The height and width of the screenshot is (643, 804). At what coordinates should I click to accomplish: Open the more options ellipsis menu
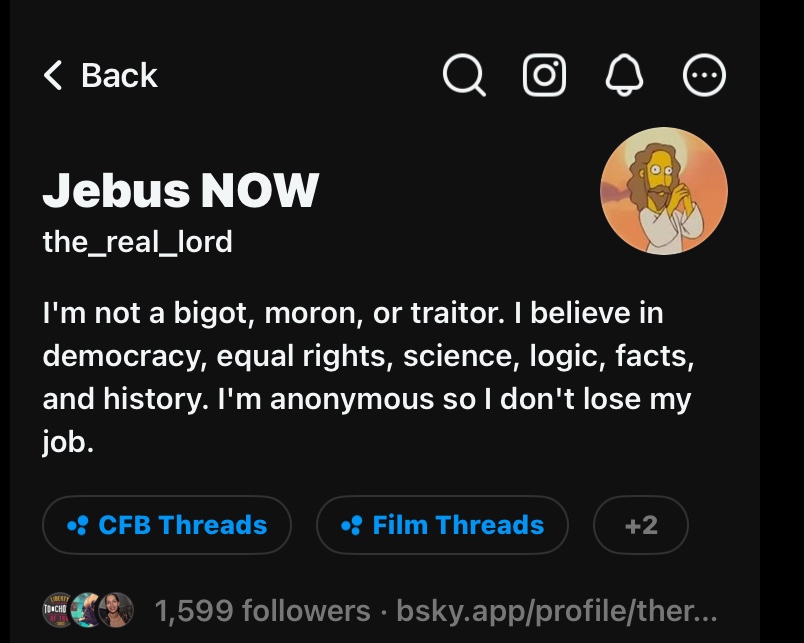click(x=704, y=75)
